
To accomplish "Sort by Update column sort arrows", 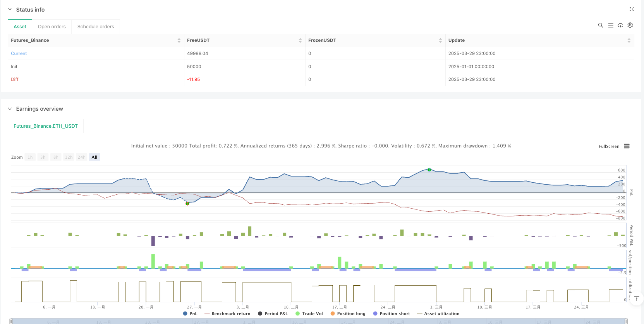I will point(629,40).
